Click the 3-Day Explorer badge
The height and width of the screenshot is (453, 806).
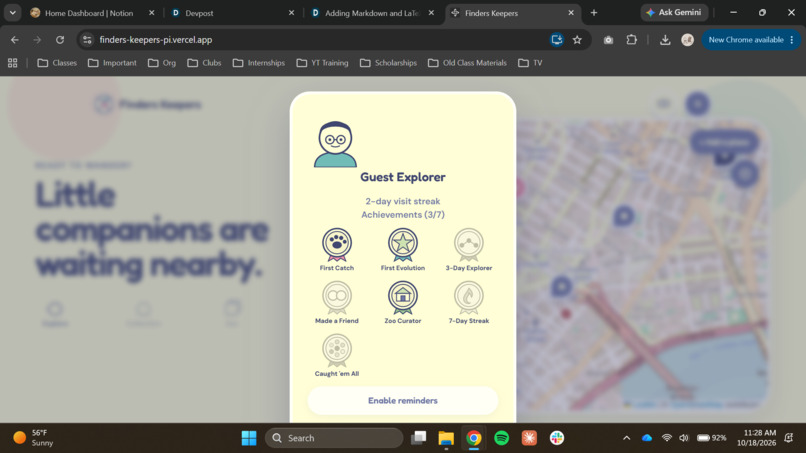tap(468, 245)
